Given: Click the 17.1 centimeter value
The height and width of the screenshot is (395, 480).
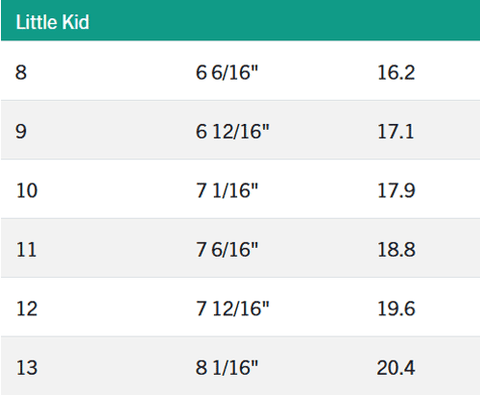Looking at the screenshot, I should [396, 131].
